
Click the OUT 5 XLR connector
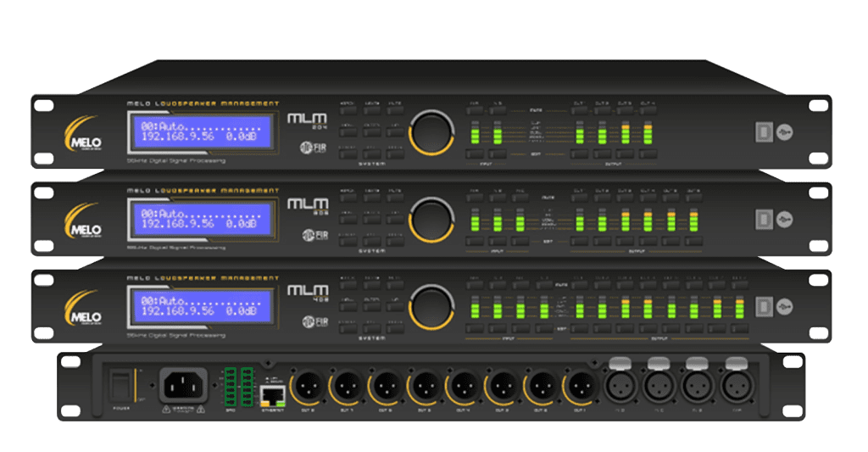pos(425,385)
